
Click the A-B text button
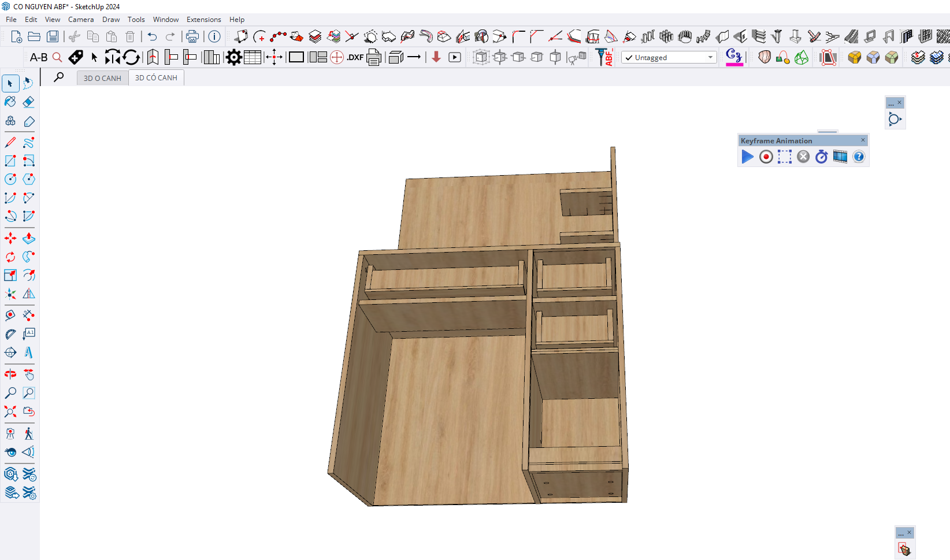tap(39, 57)
